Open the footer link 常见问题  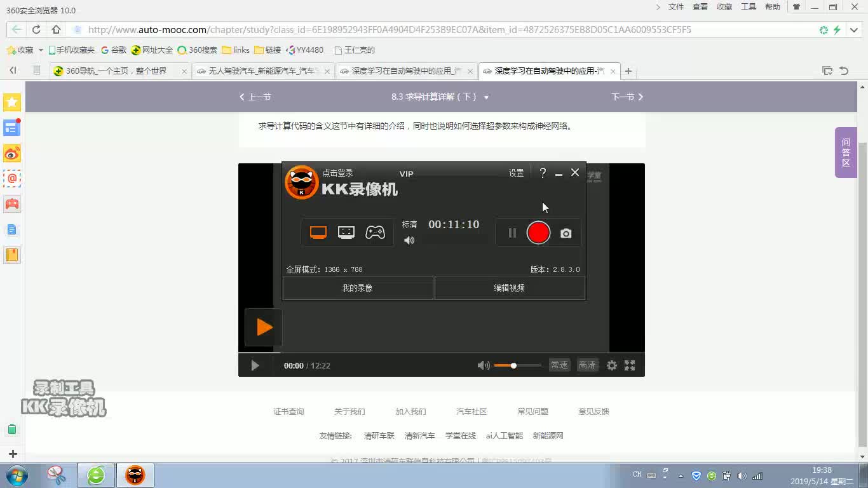(x=532, y=412)
